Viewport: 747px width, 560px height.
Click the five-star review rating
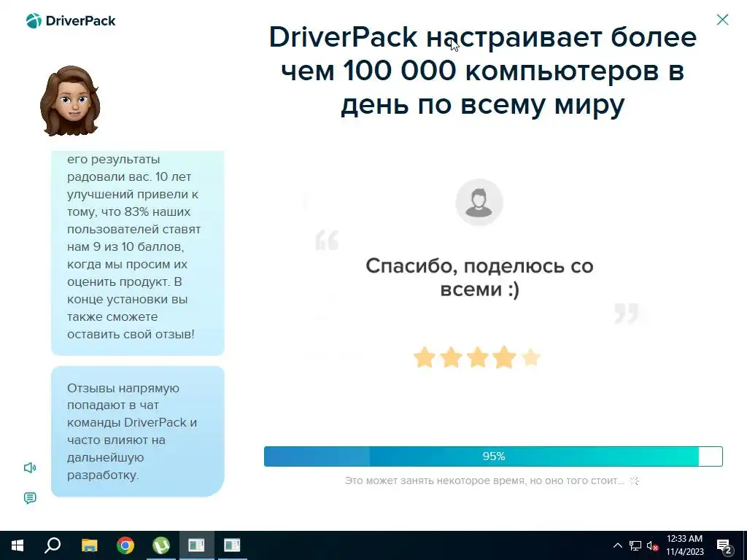(477, 357)
